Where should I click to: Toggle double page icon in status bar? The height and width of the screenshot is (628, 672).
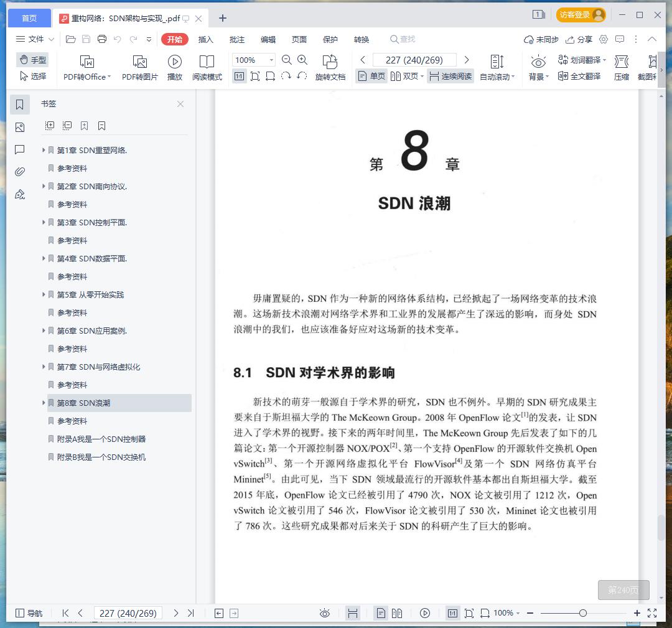(397, 614)
